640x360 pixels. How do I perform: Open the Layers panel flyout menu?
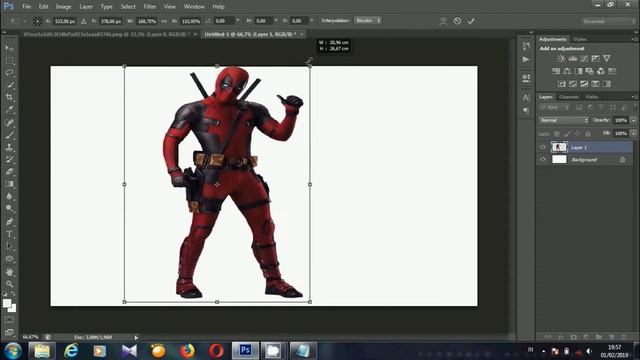point(634,97)
